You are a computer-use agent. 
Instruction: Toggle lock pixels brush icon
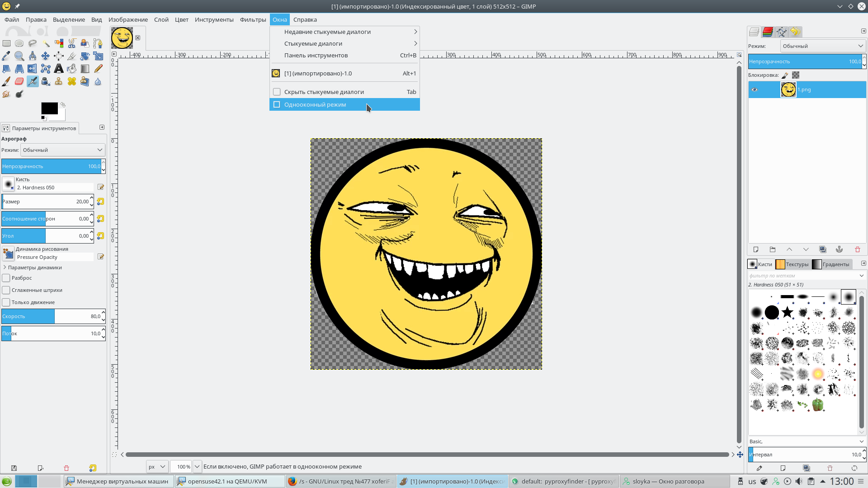tap(785, 75)
